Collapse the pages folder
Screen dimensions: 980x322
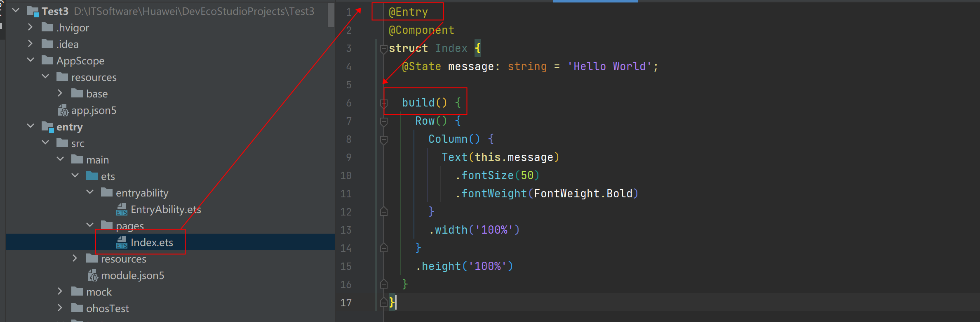(90, 225)
